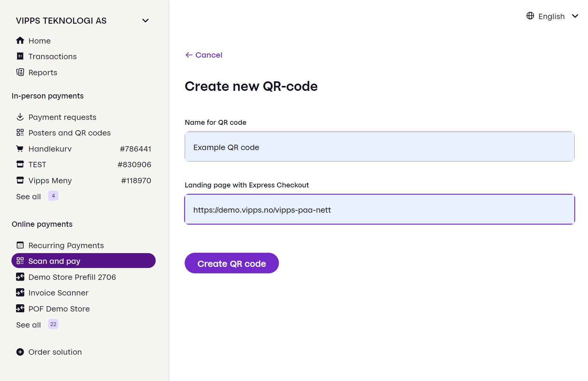
Task: Click the Name for QR code field
Action: click(380, 147)
